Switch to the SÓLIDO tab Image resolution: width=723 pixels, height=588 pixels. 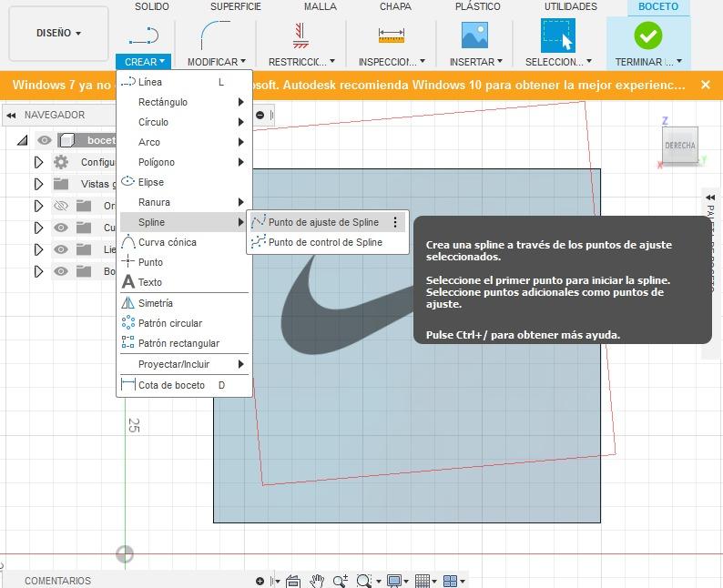[x=152, y=6]
